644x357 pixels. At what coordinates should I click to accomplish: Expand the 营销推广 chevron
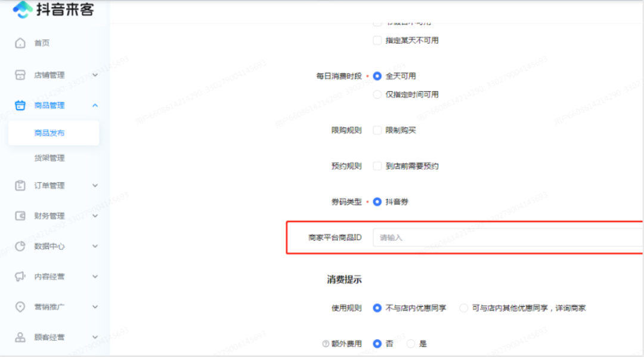pos(95,307)
